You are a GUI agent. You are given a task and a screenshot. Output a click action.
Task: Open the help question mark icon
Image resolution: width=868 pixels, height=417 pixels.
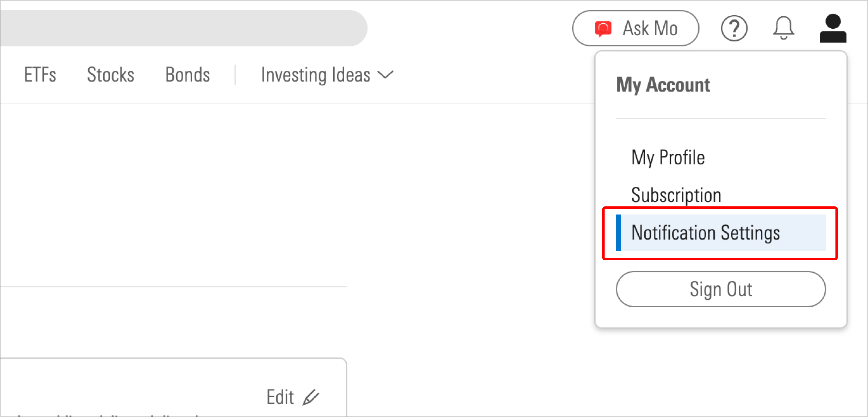point(734,28)
